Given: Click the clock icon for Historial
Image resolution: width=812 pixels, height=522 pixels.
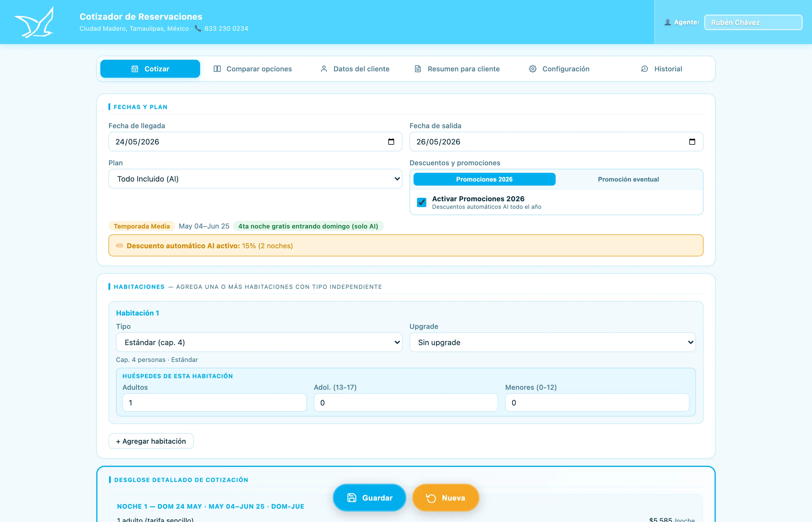Looking at the screenshot, I should click(x=645, y=69).
